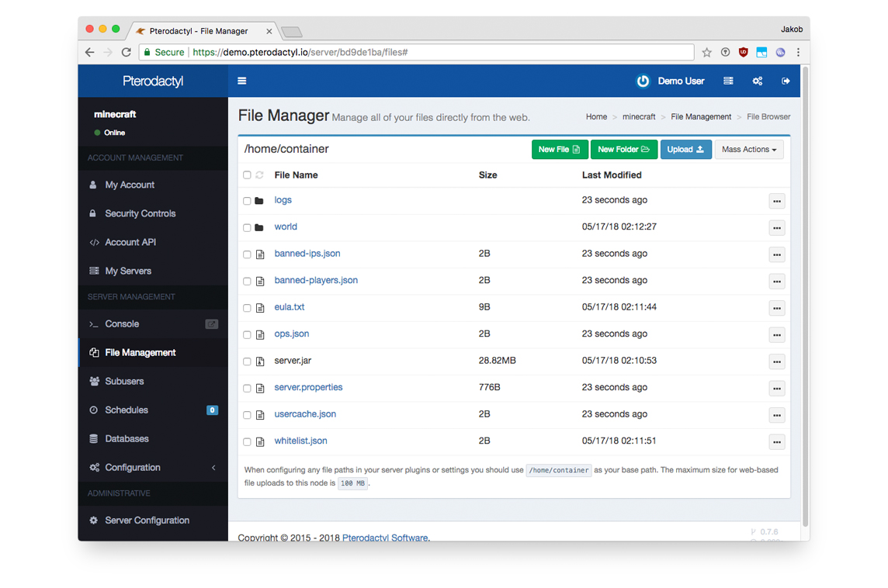Click the 28.82MB size of server.jar
888x588 pixels.
[498, 361]
